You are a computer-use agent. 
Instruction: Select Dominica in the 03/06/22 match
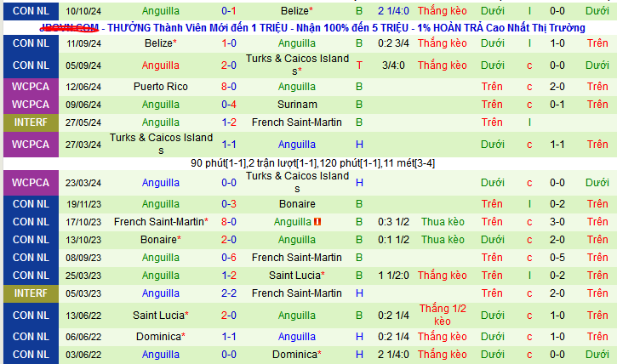click(297, 355)
